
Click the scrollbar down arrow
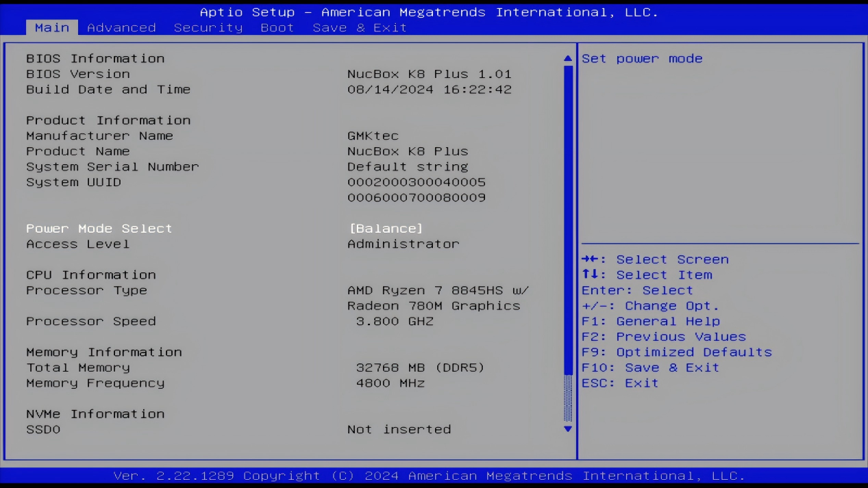(x=567, y=429)
